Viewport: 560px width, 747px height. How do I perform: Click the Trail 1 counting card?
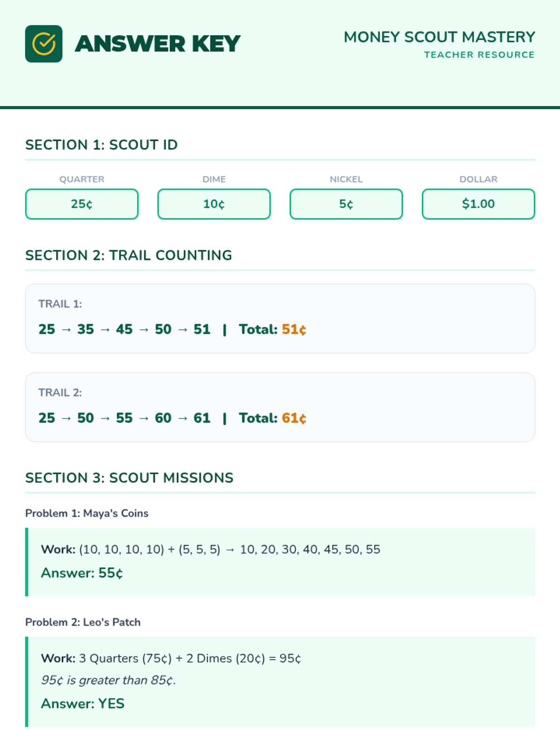pos(397,318)
